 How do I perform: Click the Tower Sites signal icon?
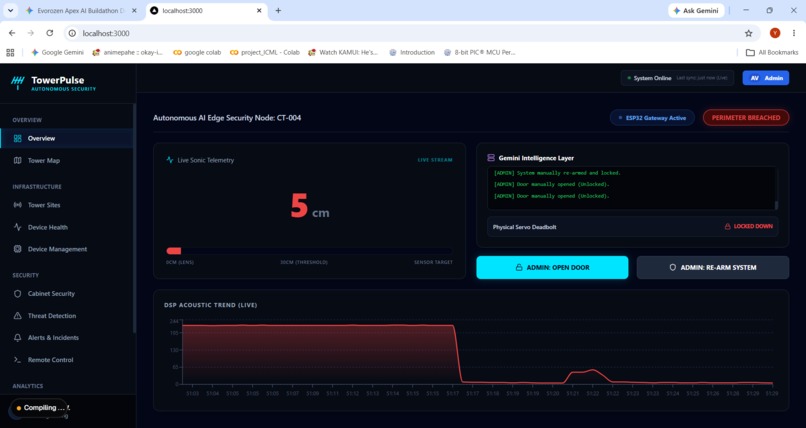(x=17, y=205)
